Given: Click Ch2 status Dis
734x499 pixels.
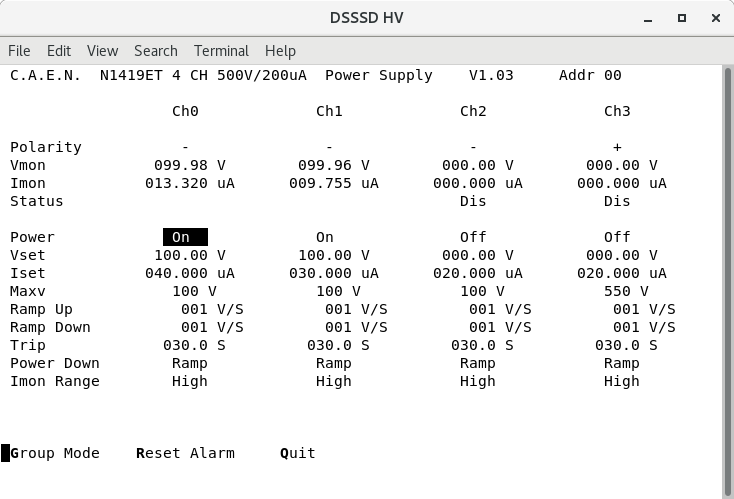Looking at the screenshot, I should pyautogui.click(x=473, y=201).
